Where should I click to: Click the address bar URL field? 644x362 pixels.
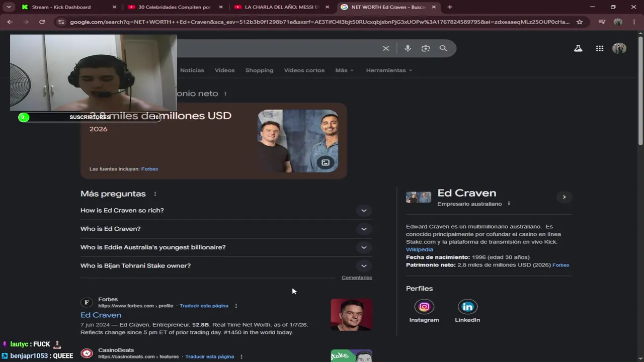pyautogui.click(x=319, y=22)
